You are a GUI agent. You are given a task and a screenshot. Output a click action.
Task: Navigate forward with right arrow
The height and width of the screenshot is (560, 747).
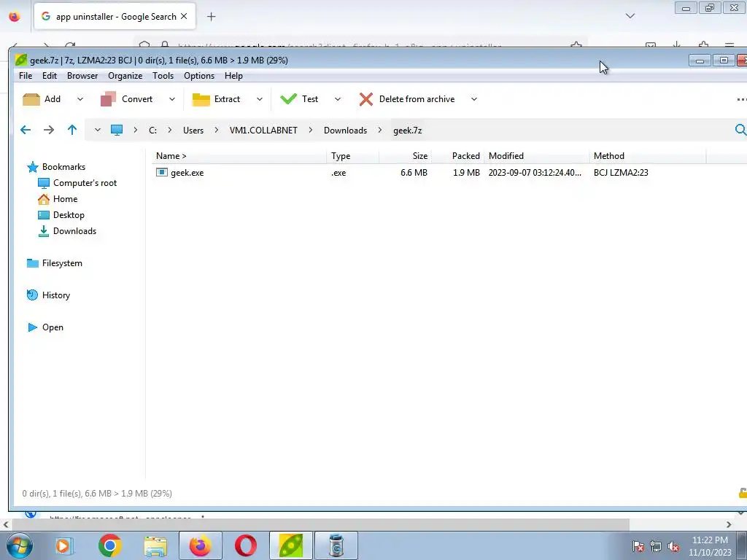49,130
